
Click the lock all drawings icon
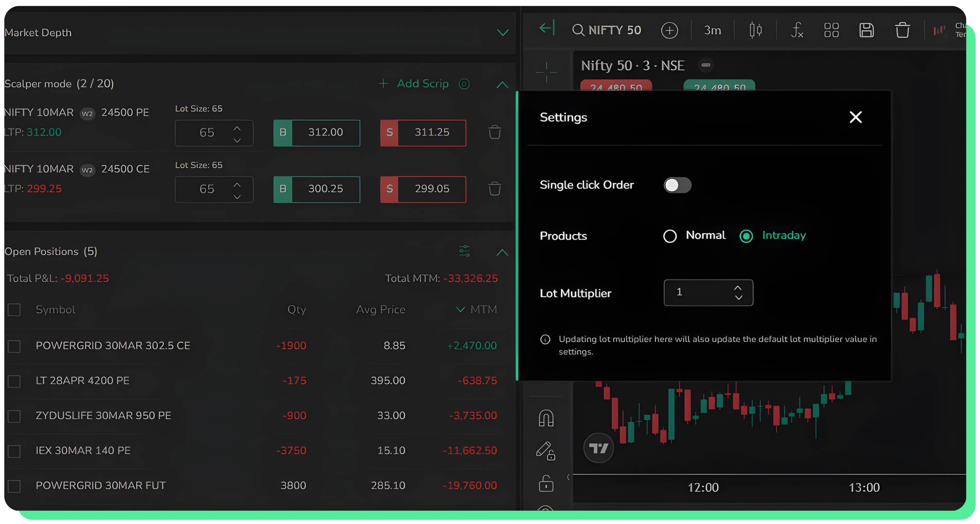546,483
